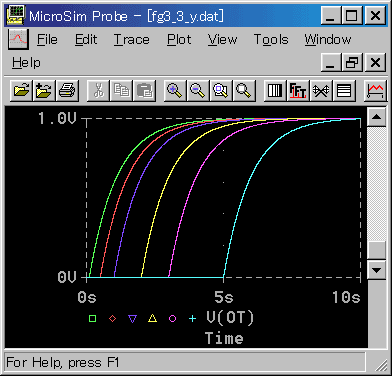The width and height of the screenshot is (392, 376).
Task: Open the Edit menu
Action: pos(86,40)
